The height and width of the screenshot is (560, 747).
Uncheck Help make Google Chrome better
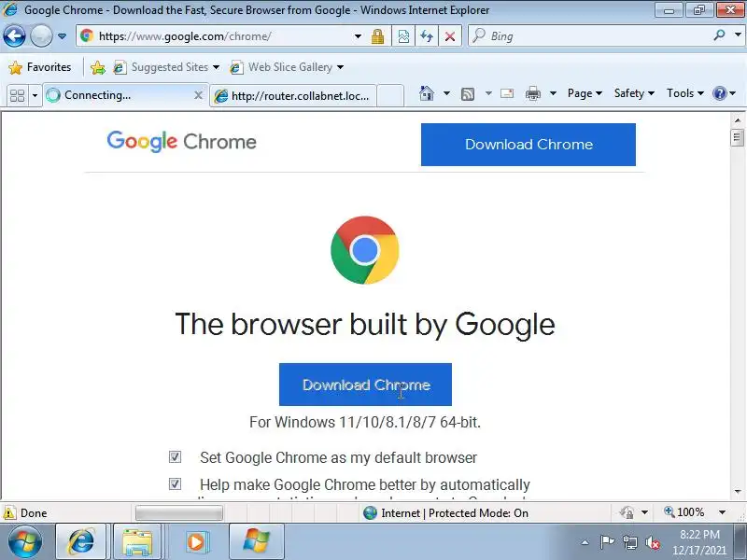coord(175,484)
